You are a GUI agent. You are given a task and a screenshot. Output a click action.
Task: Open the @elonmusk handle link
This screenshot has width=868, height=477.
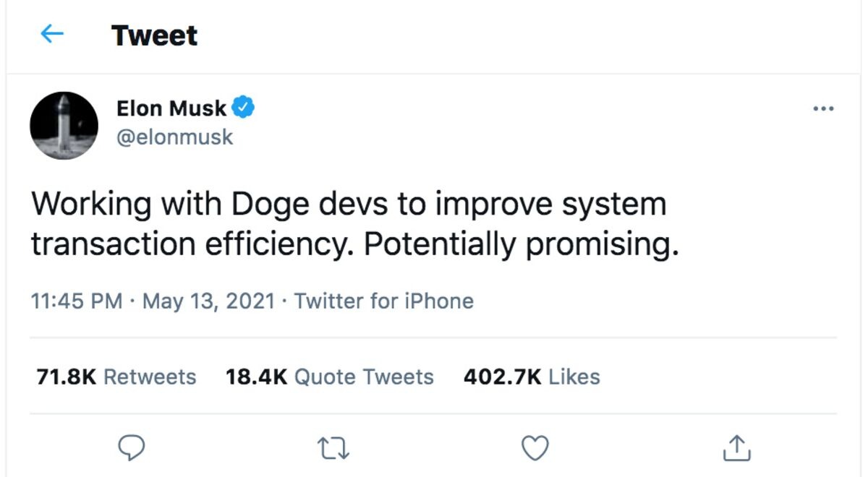(x=174, y=137)
